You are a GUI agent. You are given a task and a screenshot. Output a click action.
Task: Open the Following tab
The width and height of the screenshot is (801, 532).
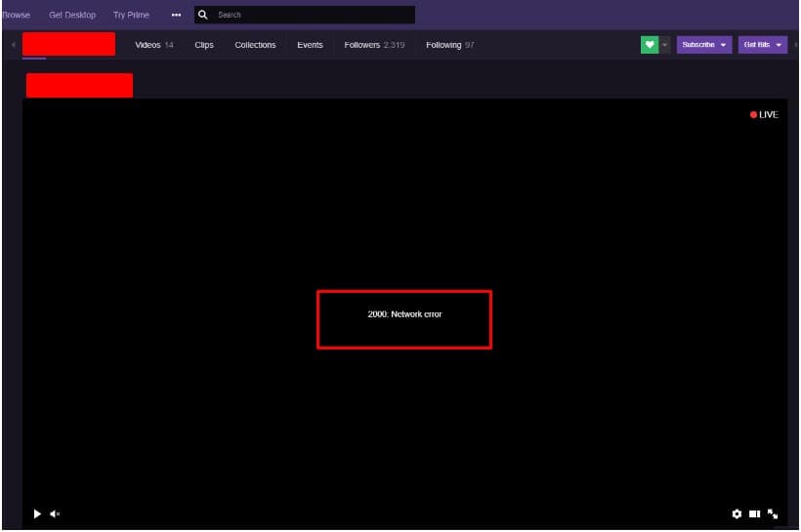coord(449,45)
